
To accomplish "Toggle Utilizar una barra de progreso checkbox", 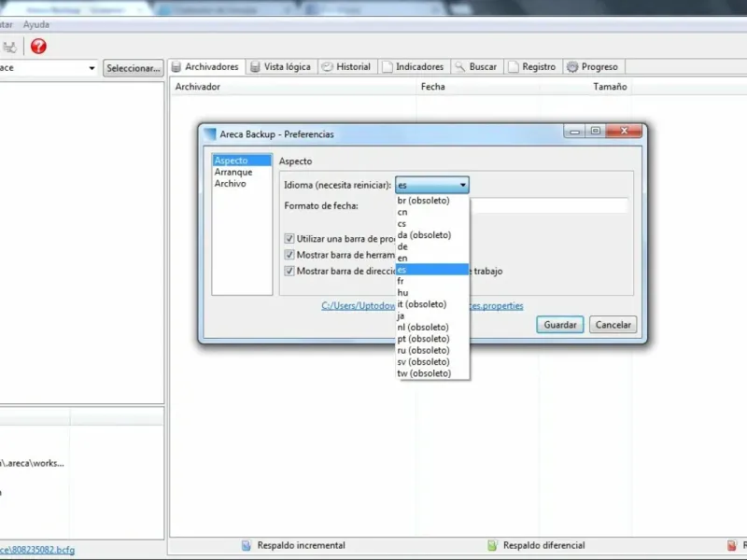I will click(x=289, y=239).
